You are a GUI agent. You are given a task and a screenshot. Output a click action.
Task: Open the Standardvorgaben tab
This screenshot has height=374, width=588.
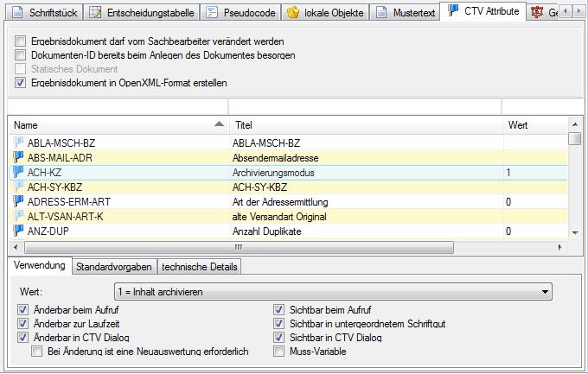[113, 267]
